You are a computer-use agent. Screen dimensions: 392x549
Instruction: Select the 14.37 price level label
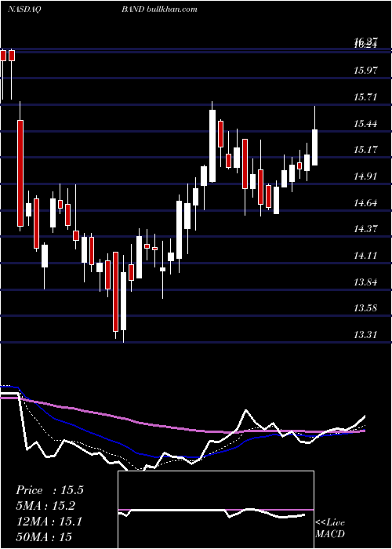pyautogui.click(x=365, y=229)
